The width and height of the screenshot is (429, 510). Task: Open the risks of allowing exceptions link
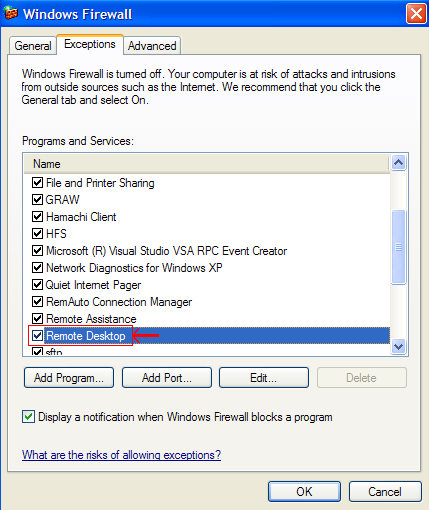121,455
